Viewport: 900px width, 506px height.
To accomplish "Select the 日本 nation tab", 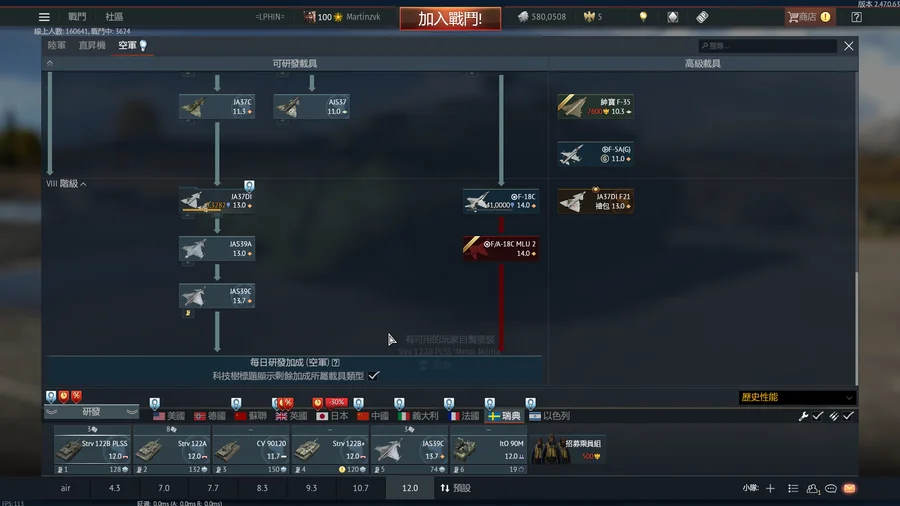I will click(332, 416).
